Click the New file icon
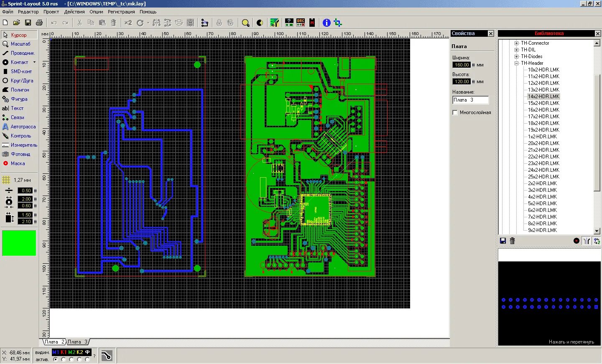 (5, 23)
